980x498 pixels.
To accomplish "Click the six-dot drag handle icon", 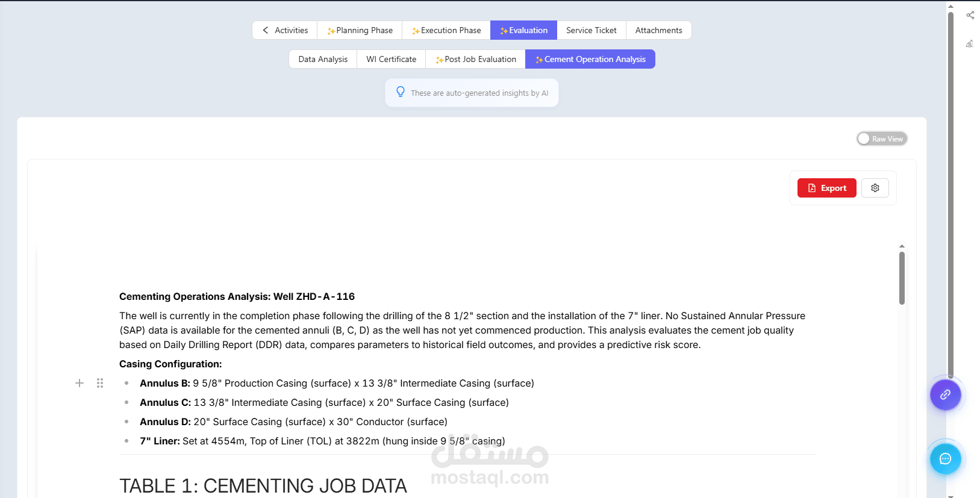I will pyautogui.click(x=100, y=383).
